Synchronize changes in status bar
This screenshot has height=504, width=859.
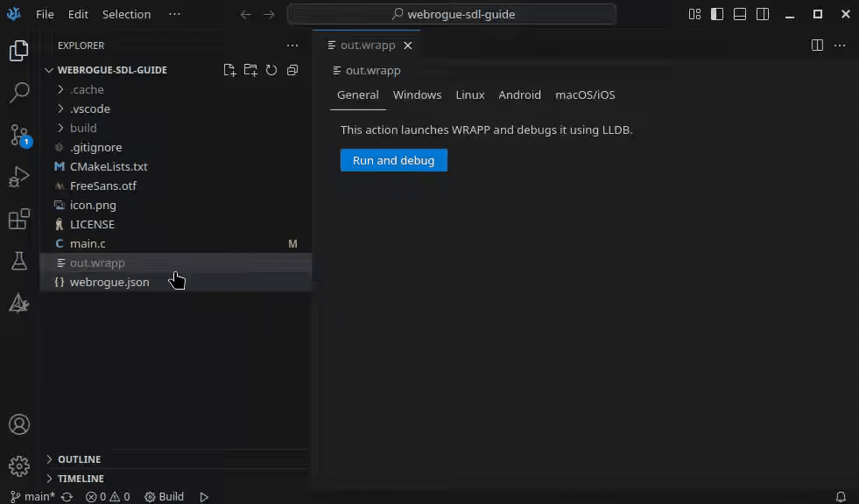(67, 496)
